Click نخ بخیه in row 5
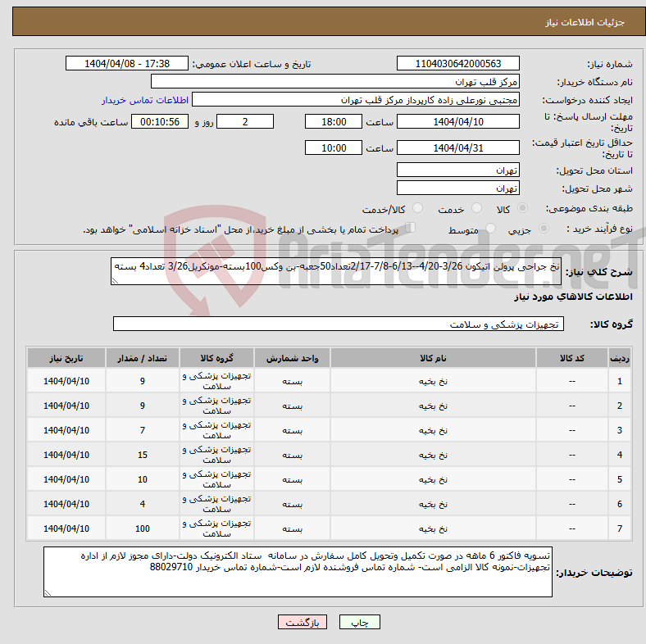The width and height of the screenshot is (646, 644). coord(433,479)
